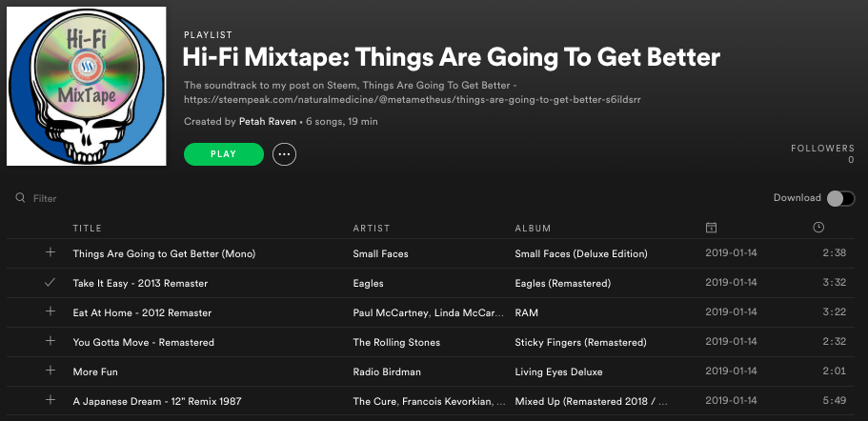Click the filter magnifying glass icon

coord(20,198)
